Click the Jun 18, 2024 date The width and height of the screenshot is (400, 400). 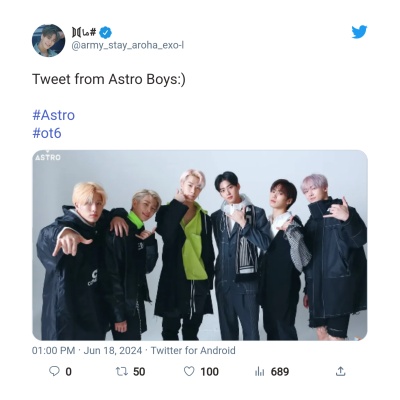click(113, 351)
